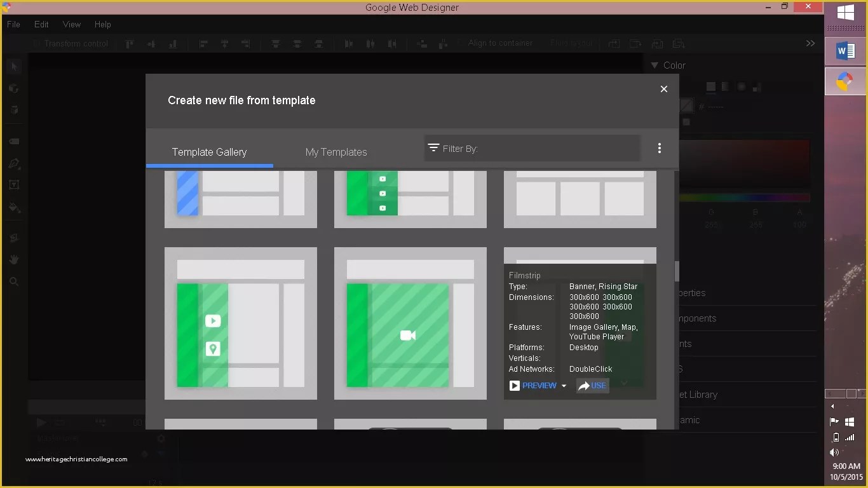
Task: Click the Filter By icon
Action: coord(433,147)
